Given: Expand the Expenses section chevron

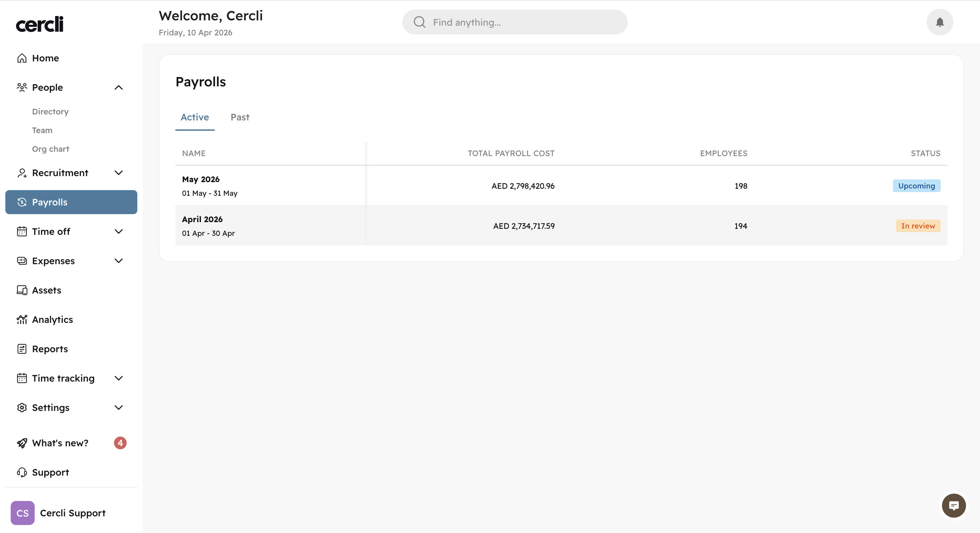Looking at the screenshot, I should 119,261.
